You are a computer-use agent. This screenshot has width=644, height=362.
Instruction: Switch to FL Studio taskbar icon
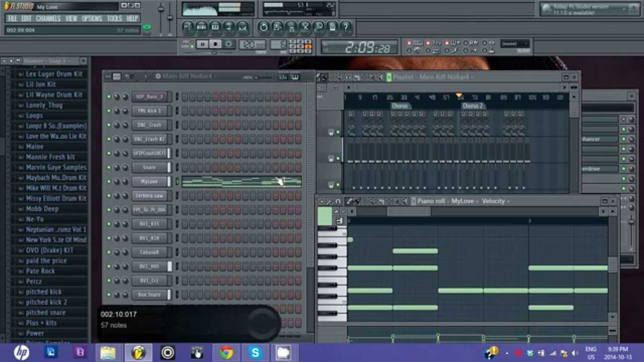[x=138, y=353]
